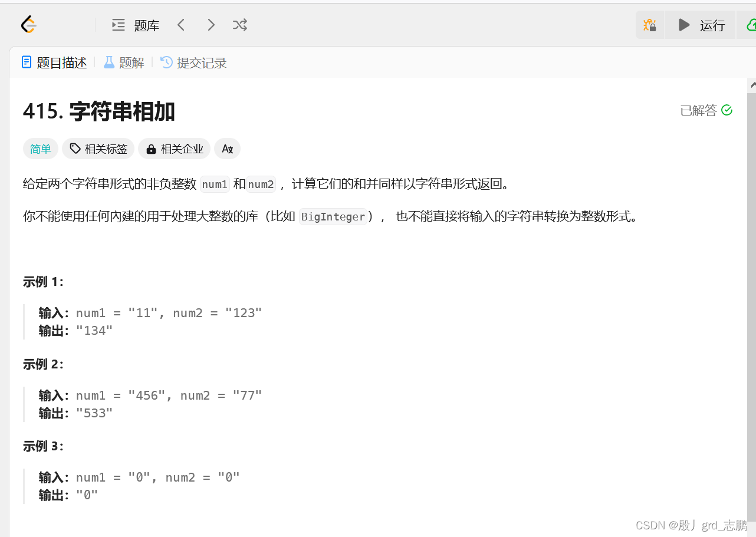Go to the next problem arrow

click(211, 25)
